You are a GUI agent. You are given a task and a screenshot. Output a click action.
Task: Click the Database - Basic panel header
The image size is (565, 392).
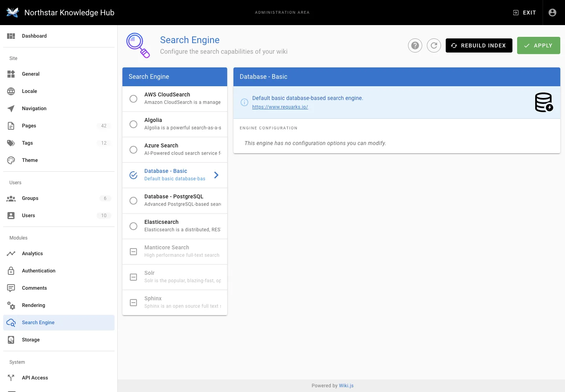[x=397, y=77]
